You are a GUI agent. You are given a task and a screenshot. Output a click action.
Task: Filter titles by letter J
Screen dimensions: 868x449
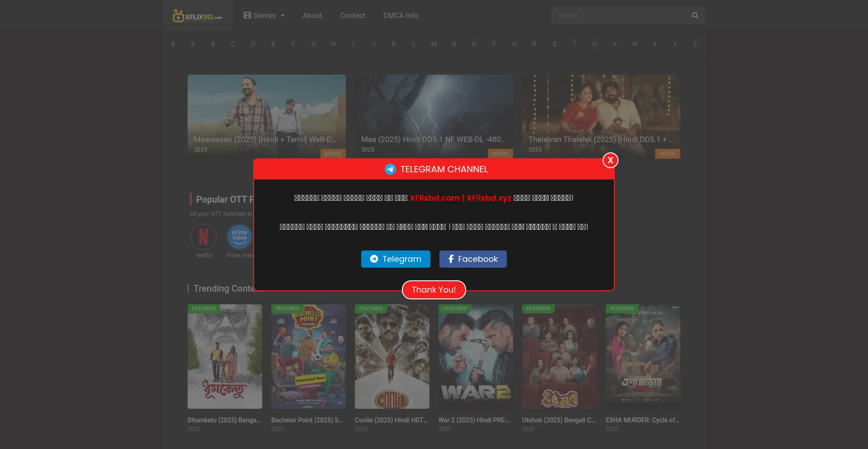click(x=373, y=44)
